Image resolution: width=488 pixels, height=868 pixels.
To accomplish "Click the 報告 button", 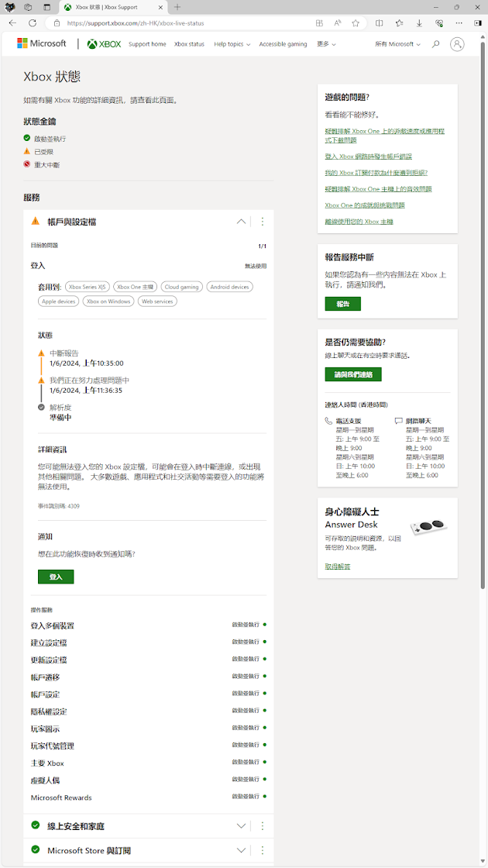I will (342, 304).
